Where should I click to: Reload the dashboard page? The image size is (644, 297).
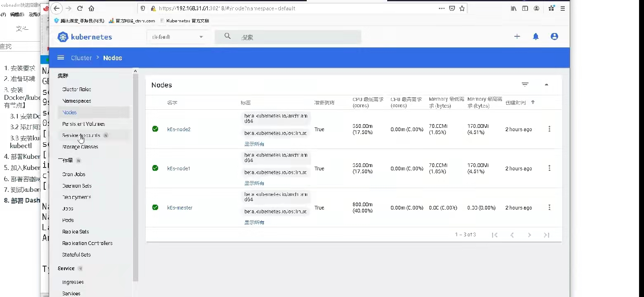point(80,8)
